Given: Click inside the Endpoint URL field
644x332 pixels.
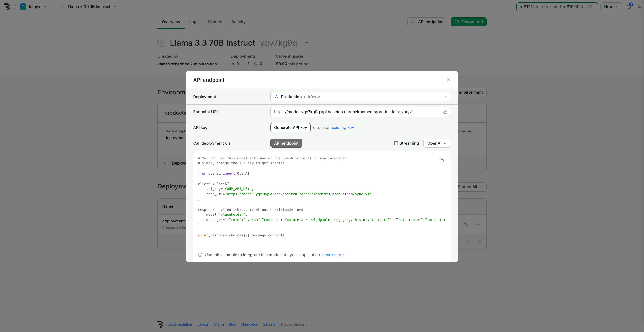Looking at the screenshot, I should (351, 112).
